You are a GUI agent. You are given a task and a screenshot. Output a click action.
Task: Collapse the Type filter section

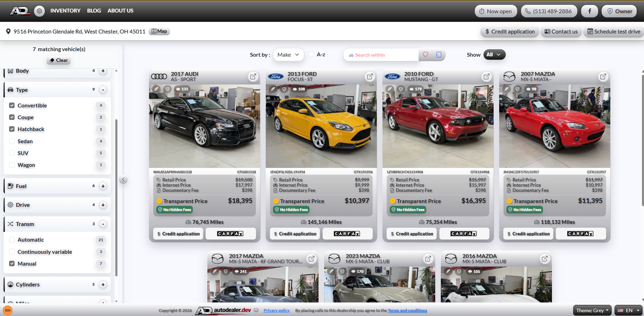[x=103, y=90]
